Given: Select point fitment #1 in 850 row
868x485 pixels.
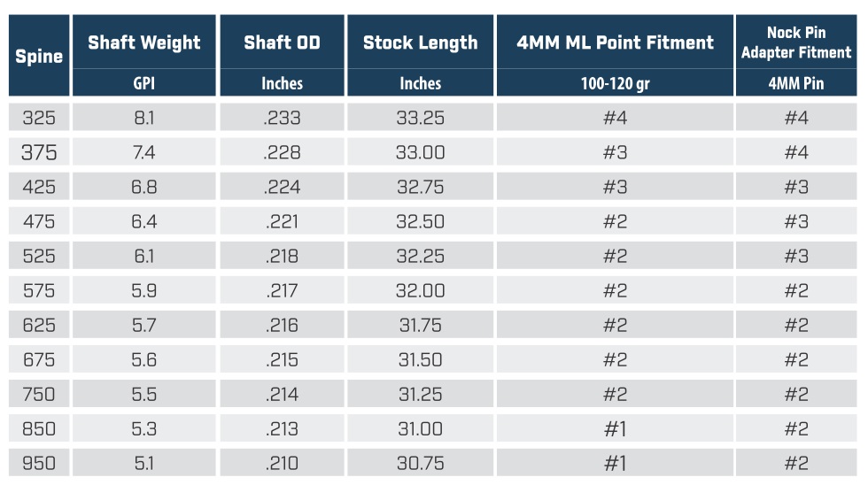Looking at the screenshot, I should (615, 428).
